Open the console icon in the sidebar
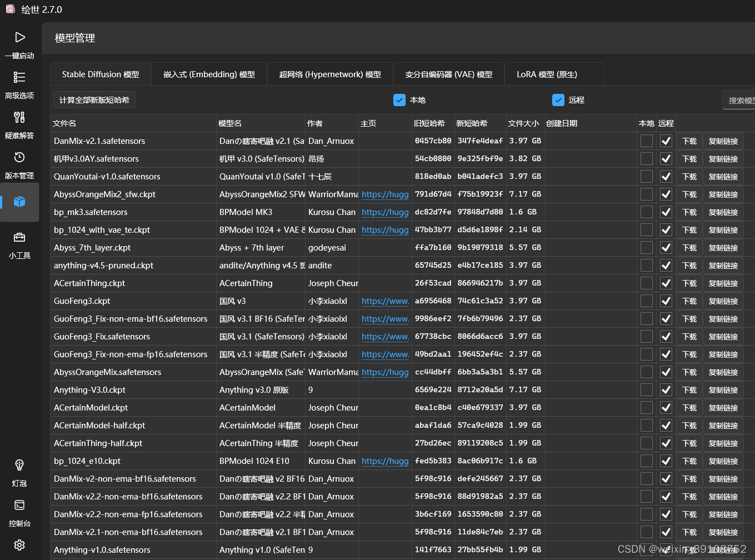This screenshot has width=755, height=560. pos(19,505)
